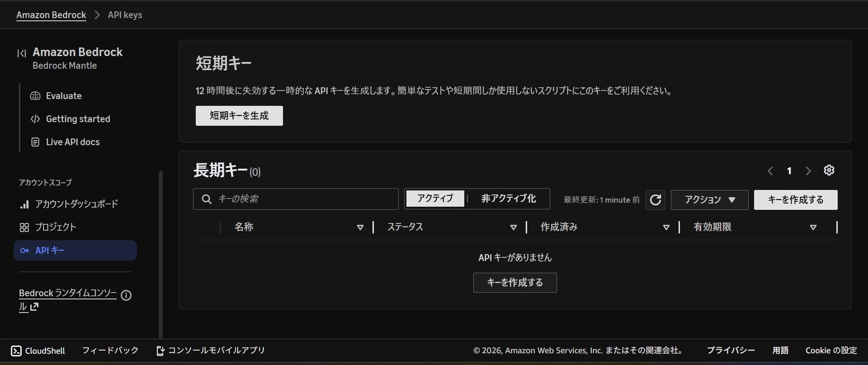Click the CloudShell terminal icon
868x365 pixels.
click(16, 351)
